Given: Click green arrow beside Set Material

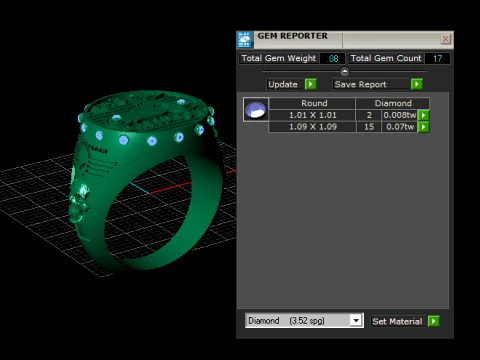Looking at the screenshot, I should click(433, 321).
